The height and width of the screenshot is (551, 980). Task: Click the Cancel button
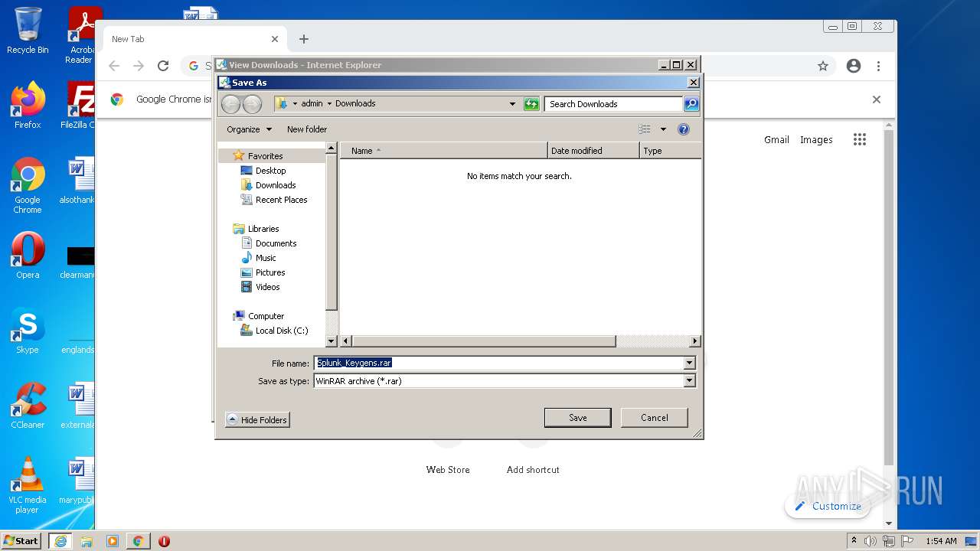pos(654,418)
